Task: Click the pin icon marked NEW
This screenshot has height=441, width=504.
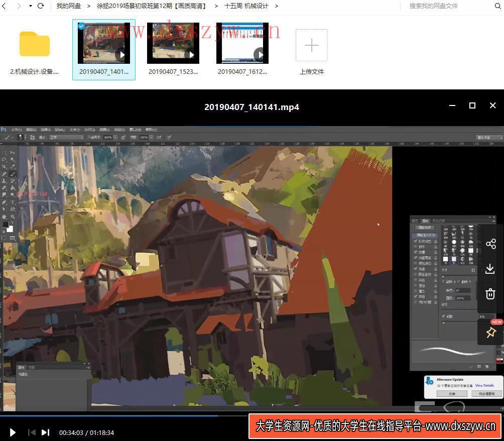Action: pos(491,332)
